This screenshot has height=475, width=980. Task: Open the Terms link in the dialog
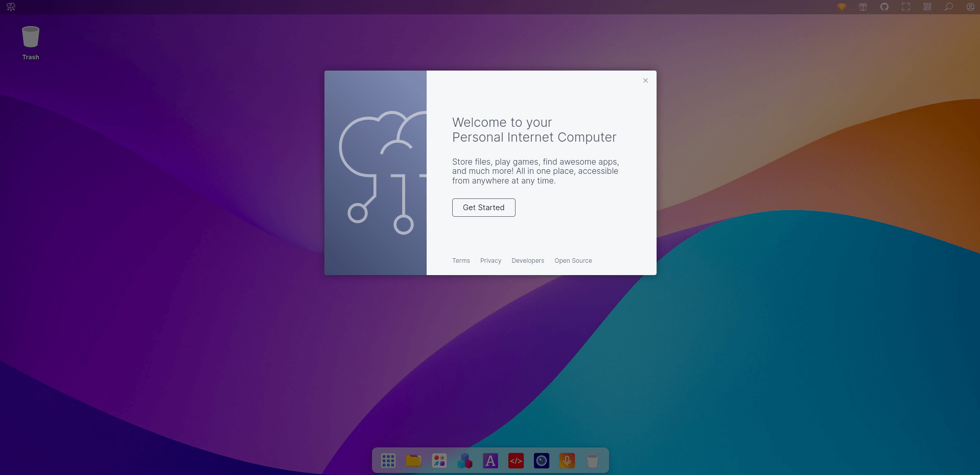pyautogui.click(x=460, y=261)
